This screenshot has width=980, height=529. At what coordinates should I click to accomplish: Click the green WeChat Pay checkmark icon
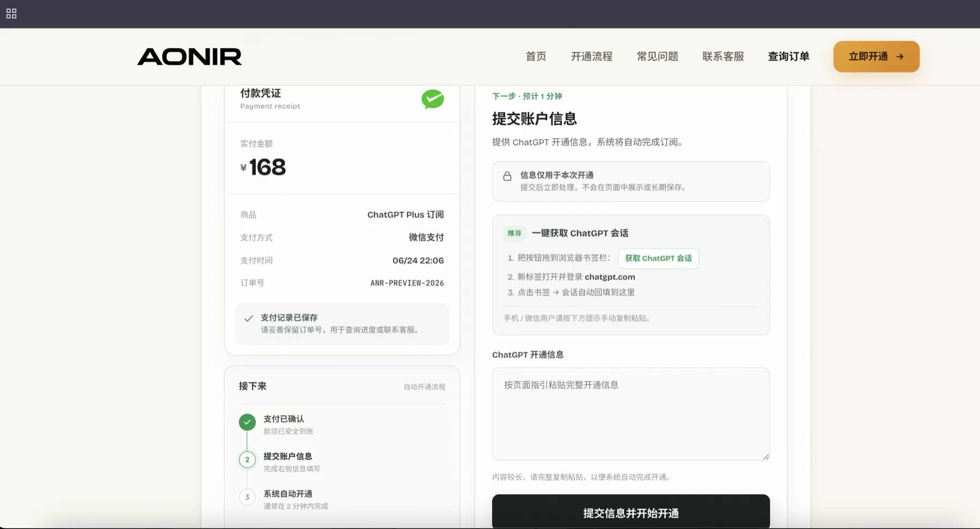click(x=433, y=99)
